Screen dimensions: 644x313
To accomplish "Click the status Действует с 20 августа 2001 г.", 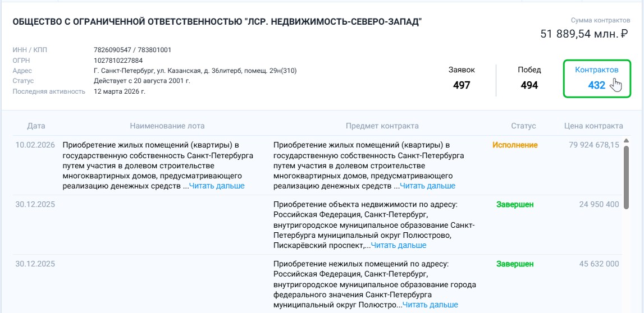I will pyautogui.click(x=141, y=81).
